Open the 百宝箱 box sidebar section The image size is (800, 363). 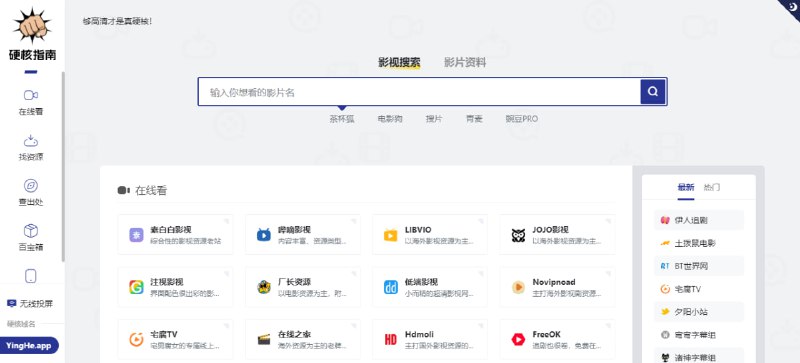31,238
